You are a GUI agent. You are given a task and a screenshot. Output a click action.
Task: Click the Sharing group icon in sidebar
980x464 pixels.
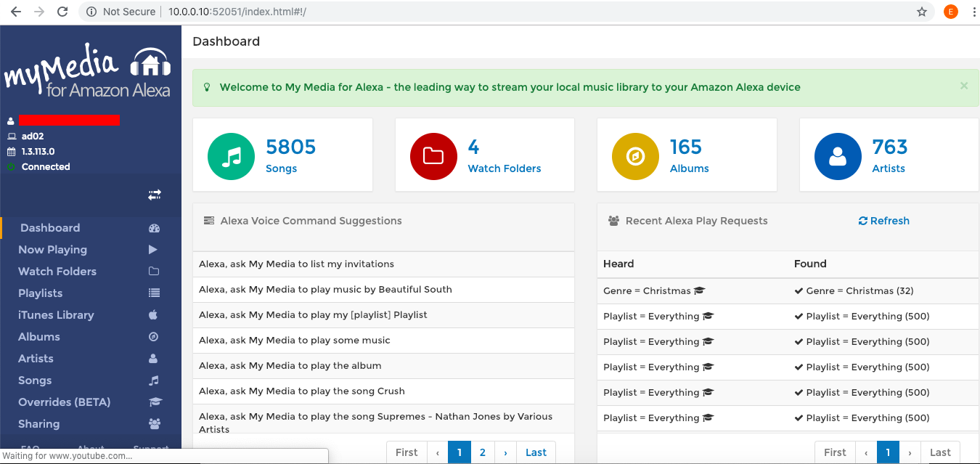(155, 424)
